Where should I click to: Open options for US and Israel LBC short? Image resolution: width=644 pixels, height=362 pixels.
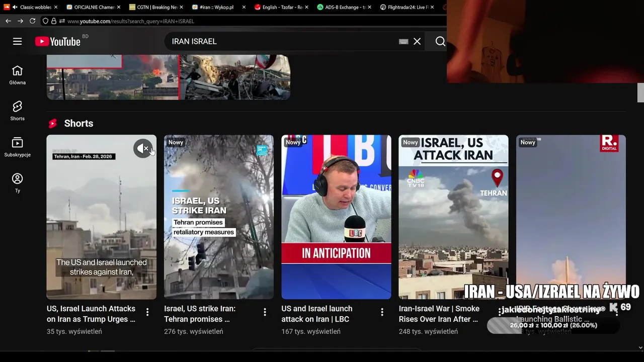click(x=382, y=312)
